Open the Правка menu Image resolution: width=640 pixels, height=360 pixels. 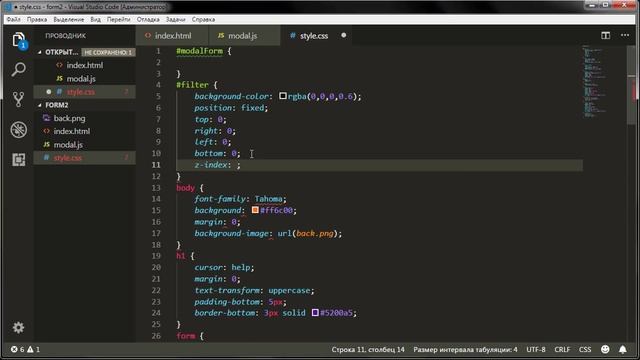[37, 19]
